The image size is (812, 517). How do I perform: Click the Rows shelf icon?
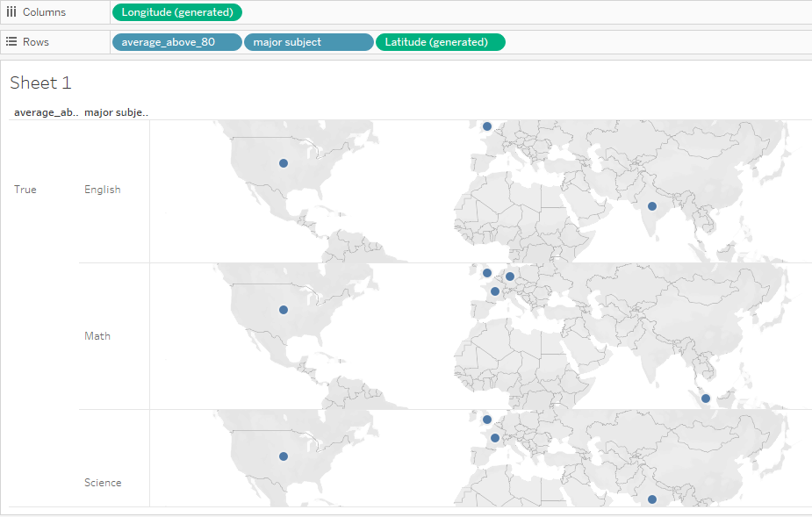pyautogui.click(x=11, y=41)
